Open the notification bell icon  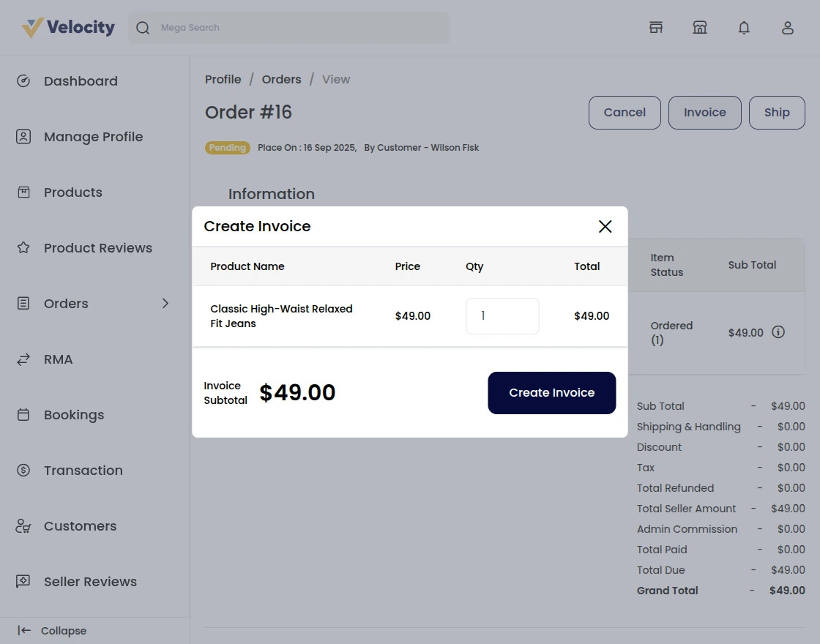[x=744, y=27]
